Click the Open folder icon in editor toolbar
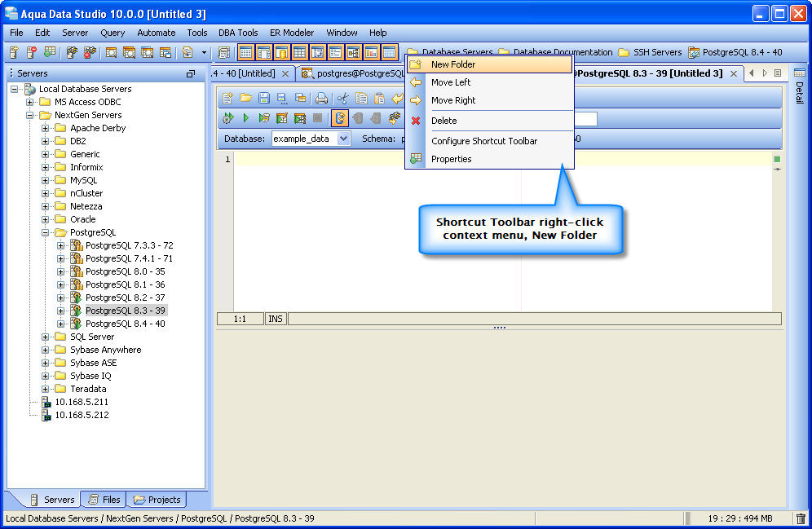The width and height of the screenshot is (812, 529). point(245,98)
